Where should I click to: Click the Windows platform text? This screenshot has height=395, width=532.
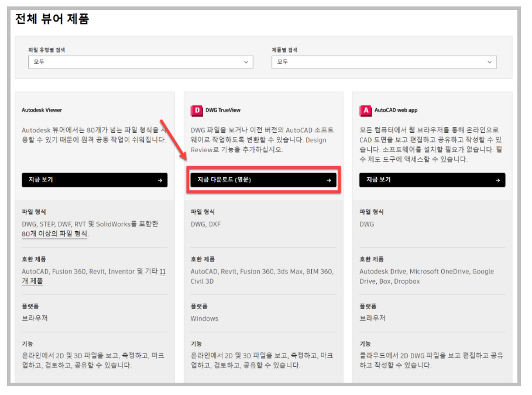pyautogui.click(x=204, y=319)
